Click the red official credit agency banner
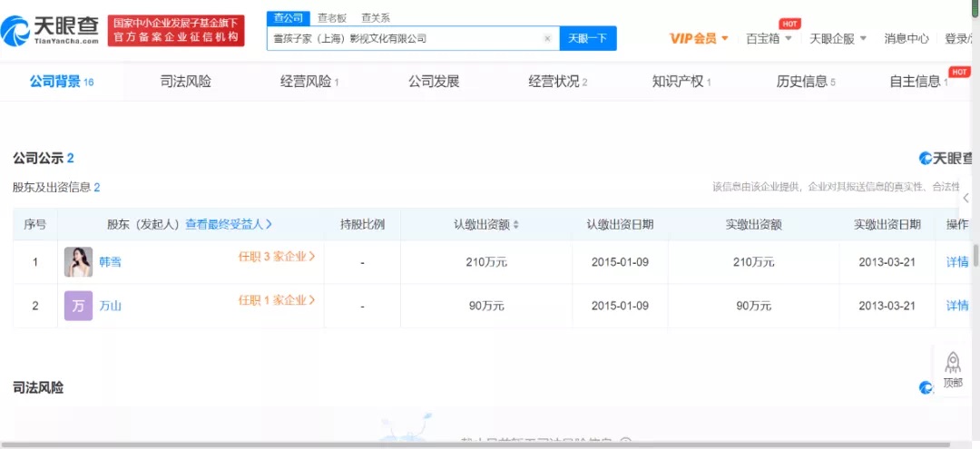980x449 pixels. pyautogui.click(x=176, y=31)
